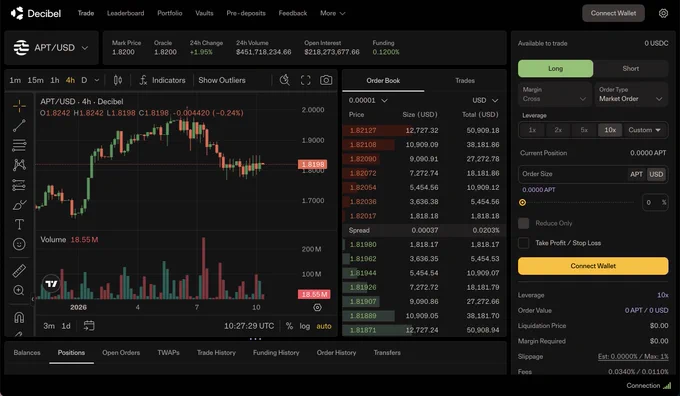This screenshot has height=396, width=680.
Task: Enable Take Profit / Stop Loss checkbox
Action: (523, 243)
